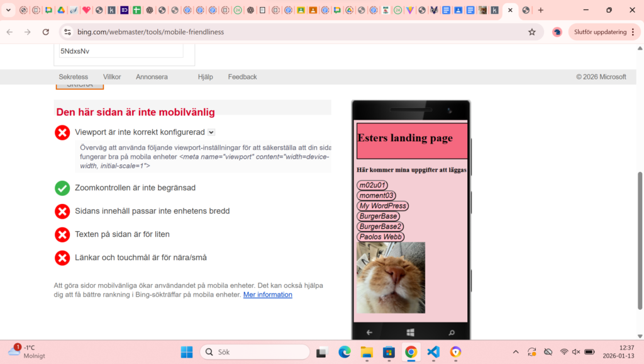Screen dimensions: 644x364
Task: Bookmark this page with the star icon
Action: pos(532,32)
